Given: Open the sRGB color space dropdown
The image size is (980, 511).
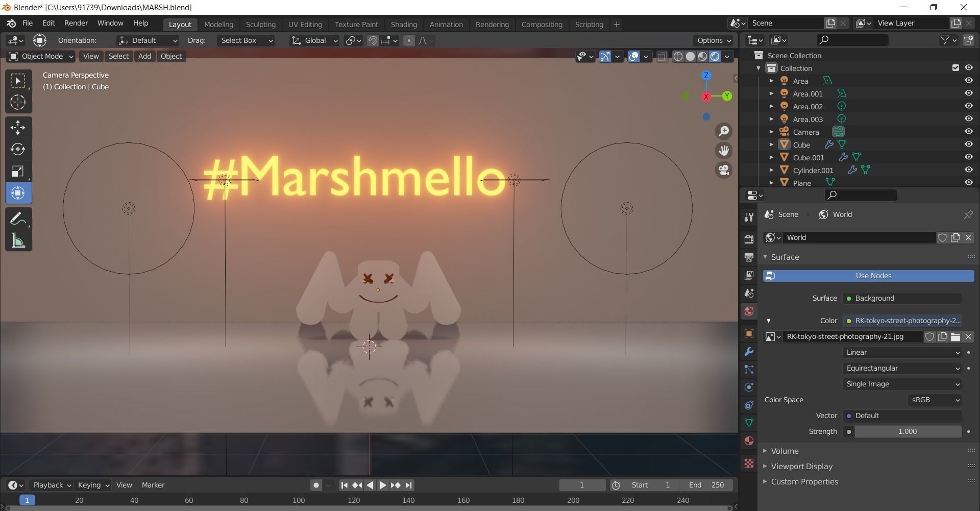Looking at the screenshot, I should 935,400.
